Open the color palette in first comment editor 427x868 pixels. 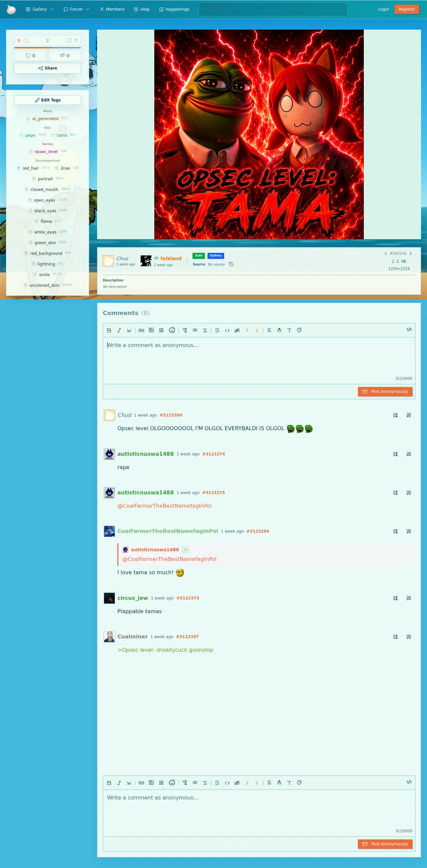coord(299,330)
